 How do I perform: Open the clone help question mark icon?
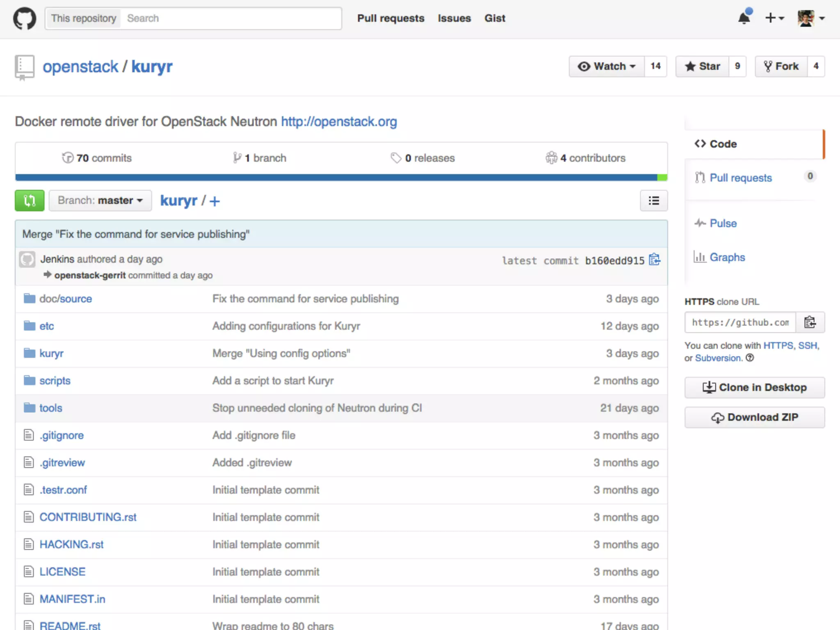click(750, 358)
